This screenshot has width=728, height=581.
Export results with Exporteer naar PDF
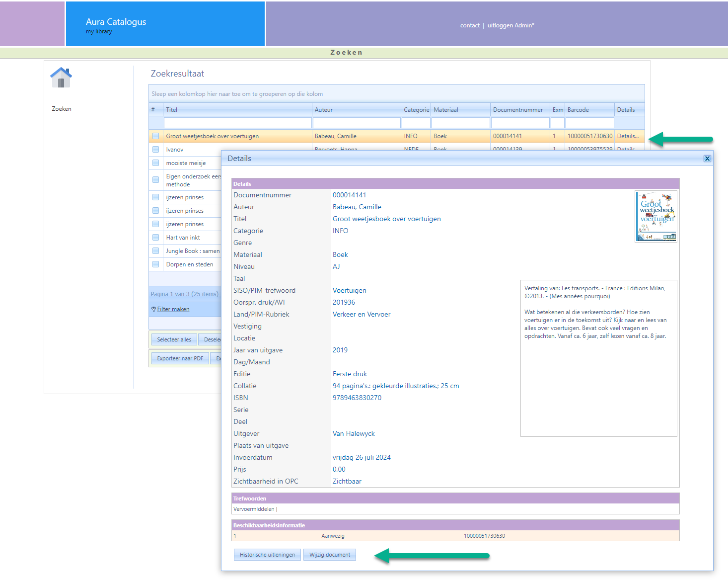tap(180, 358)
